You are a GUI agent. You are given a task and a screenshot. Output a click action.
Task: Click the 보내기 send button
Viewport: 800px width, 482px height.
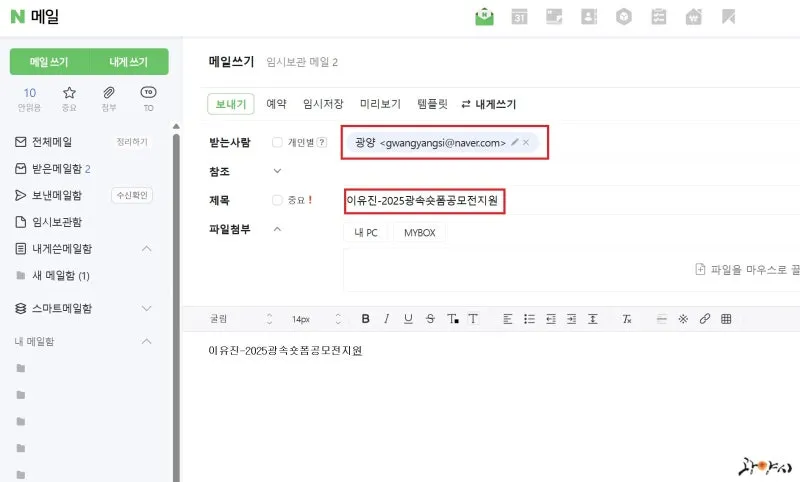231,104
